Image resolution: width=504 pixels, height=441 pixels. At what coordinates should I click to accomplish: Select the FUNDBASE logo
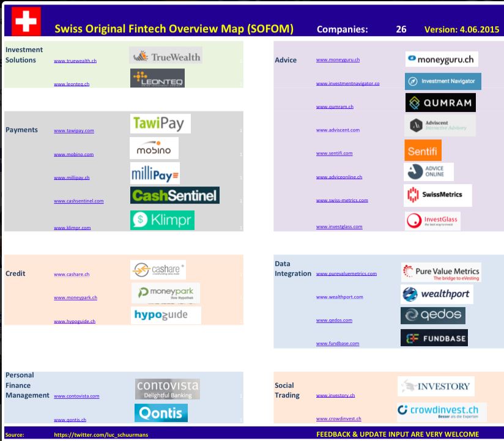[x=434, y=338]
